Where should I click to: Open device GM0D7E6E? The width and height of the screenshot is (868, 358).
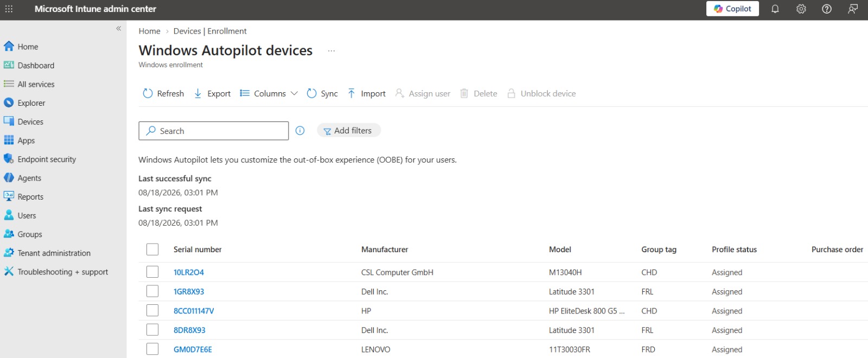(193, 349)
